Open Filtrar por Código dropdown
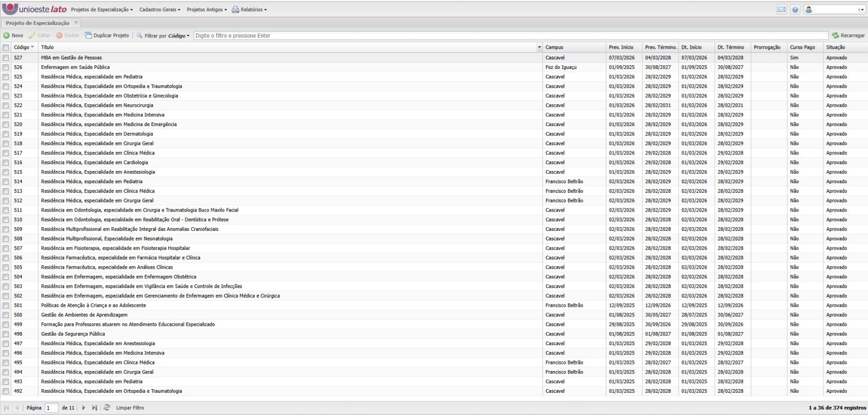This screenshot has width=868, height=415. tap(166, 35)
